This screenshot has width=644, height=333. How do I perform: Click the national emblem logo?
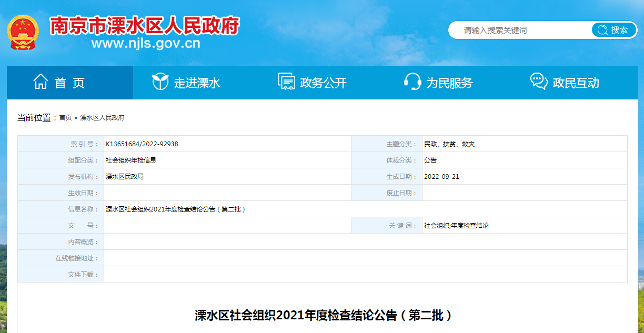(23, 32)
